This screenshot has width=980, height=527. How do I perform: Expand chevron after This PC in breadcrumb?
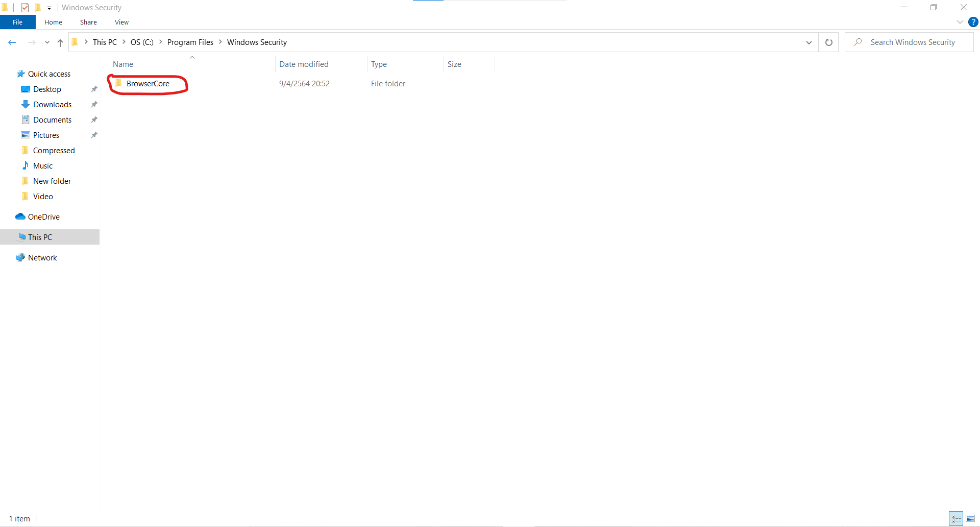pos(124,42)
